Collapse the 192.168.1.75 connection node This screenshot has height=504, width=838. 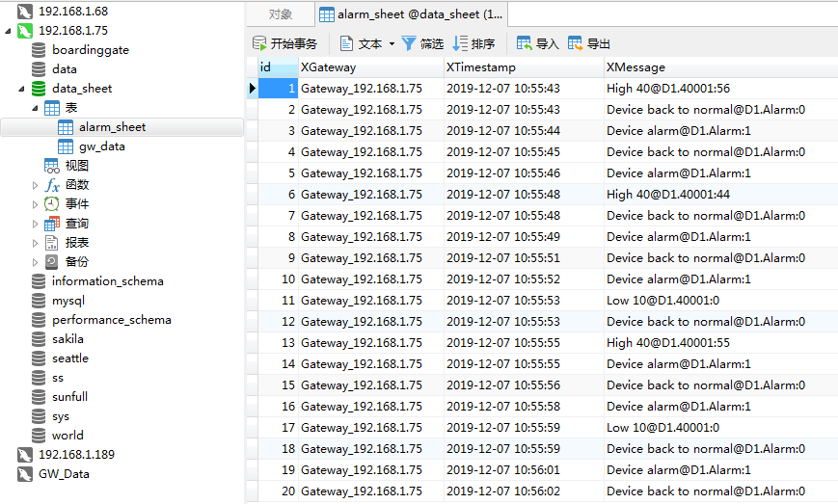pyautogui.click(x=8, y=31)
